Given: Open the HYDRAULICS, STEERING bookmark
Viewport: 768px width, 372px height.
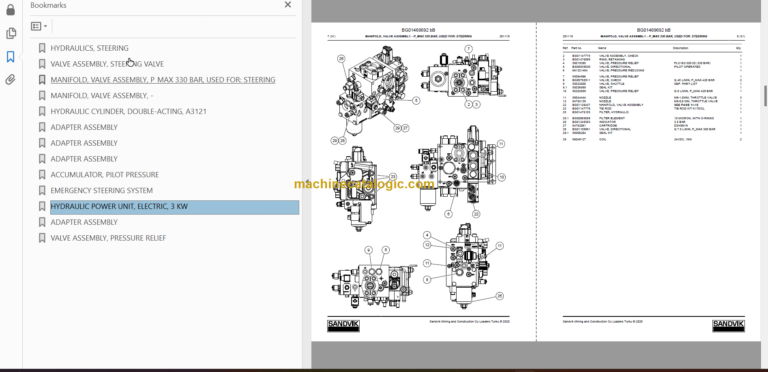Looking at the screenshot, I should [90, 48].
